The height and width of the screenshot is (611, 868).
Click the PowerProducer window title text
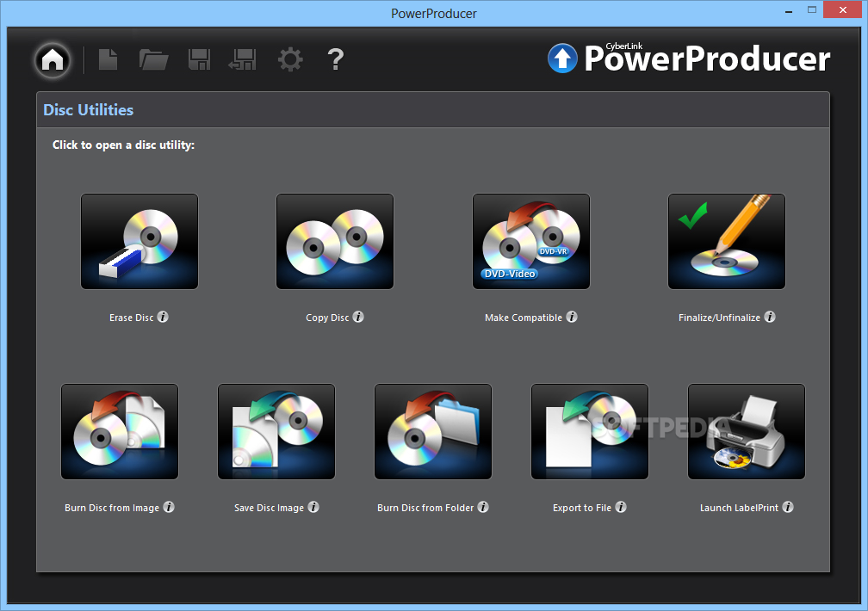coord(433,13)
